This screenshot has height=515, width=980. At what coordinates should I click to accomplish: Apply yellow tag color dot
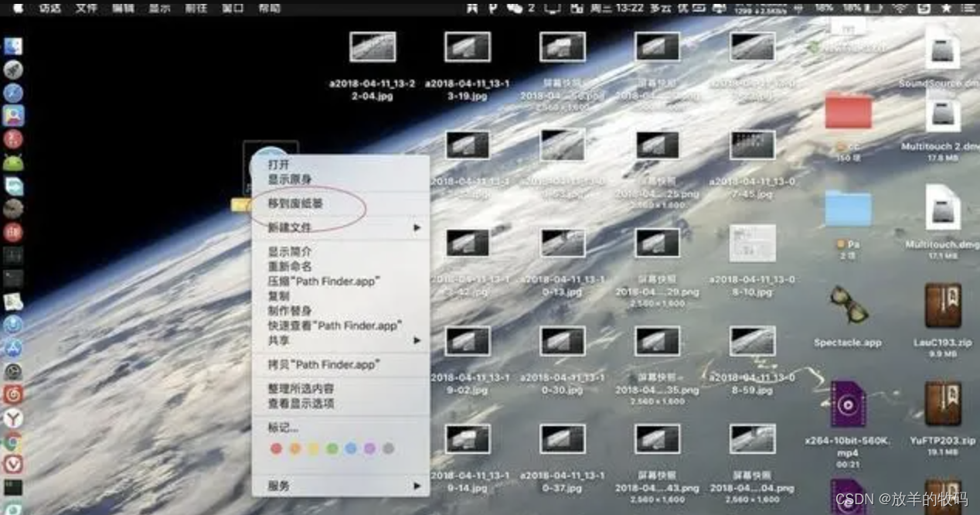[x=313, y=448]
